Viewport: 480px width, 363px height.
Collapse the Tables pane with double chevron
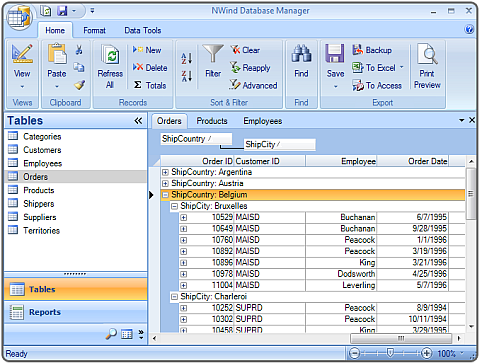pos(138,121)
